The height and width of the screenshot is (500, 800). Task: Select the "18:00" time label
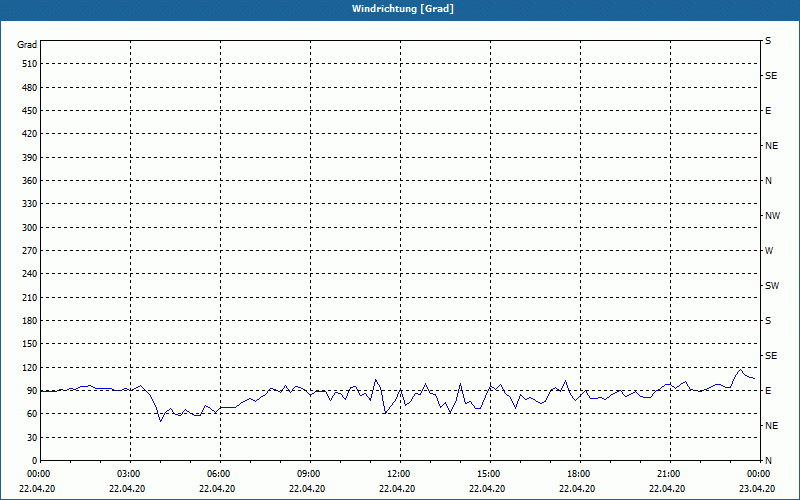580,474
